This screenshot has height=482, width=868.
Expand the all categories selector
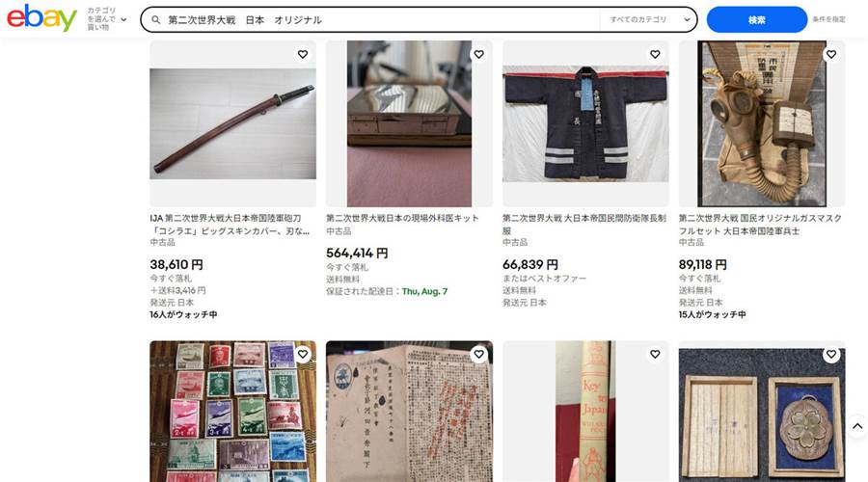pyautogui.click(x=649, y=20)
